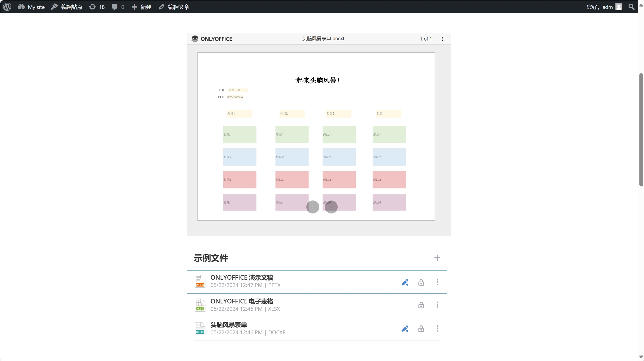Viewport: 644px width, 361px height.
Task: Click the 类目1 category field
Action: click(x=239, y=113)
